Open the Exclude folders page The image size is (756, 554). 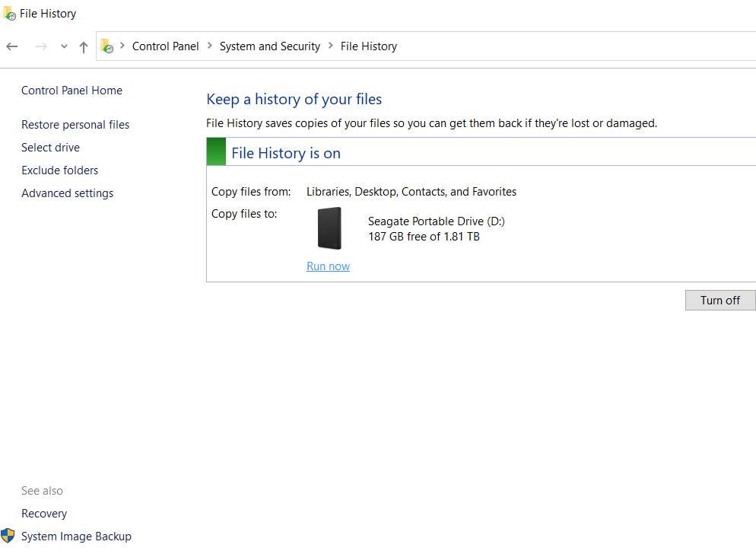(x=59, y=170)
